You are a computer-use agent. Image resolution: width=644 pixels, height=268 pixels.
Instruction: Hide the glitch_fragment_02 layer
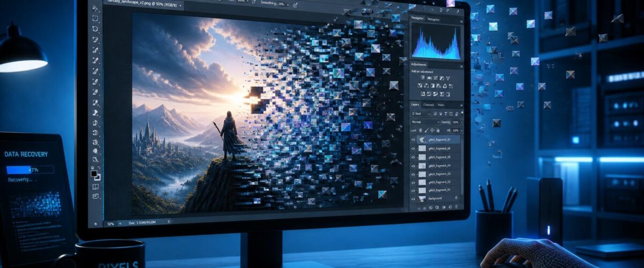coord(413,182)
